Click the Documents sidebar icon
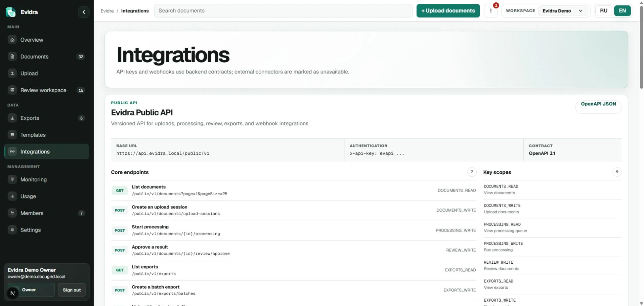Screen dimensions: 644x306 click(x=13, y=57)
